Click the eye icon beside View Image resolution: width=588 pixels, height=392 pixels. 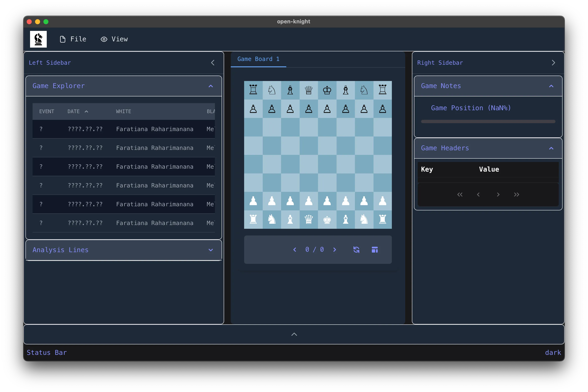tap(103, 39)
